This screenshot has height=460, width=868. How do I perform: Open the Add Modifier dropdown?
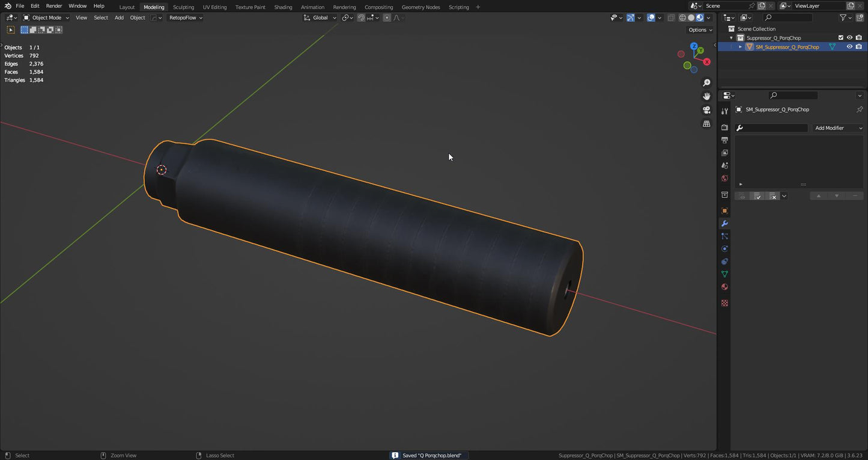pyautogui.click(x=838, y=128)
